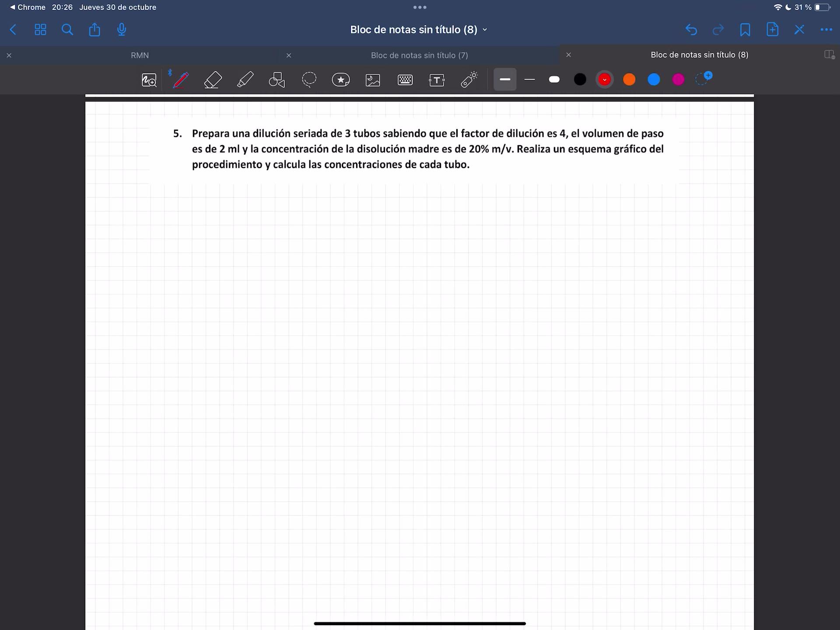The width and height of the screenshot is (840, 630).
Task: Select the Highlighter tool
Action: coord(245,80)
